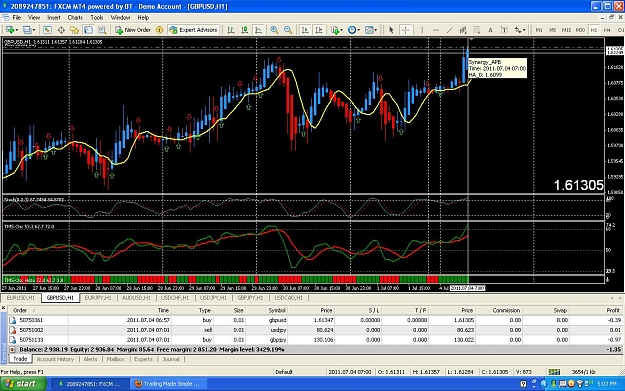Image resolution: width=625 pixels, height=391 pixels.
Task: Switch to the USDCHF,H1 chart tab
Action: [x=175, y=298]
